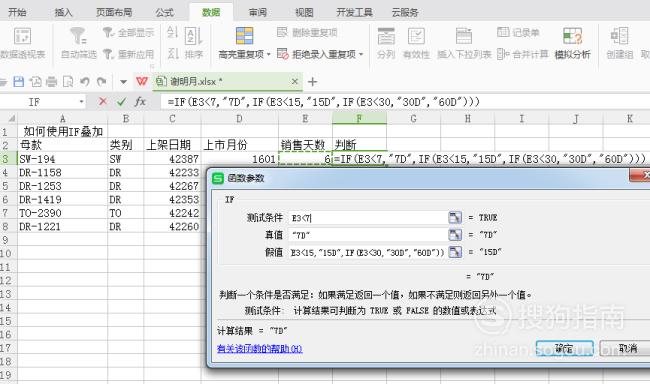Screen dimensions: 650x384
Task: Switch to the 开始 (Home) tab
Action: (x=17, y=12)
